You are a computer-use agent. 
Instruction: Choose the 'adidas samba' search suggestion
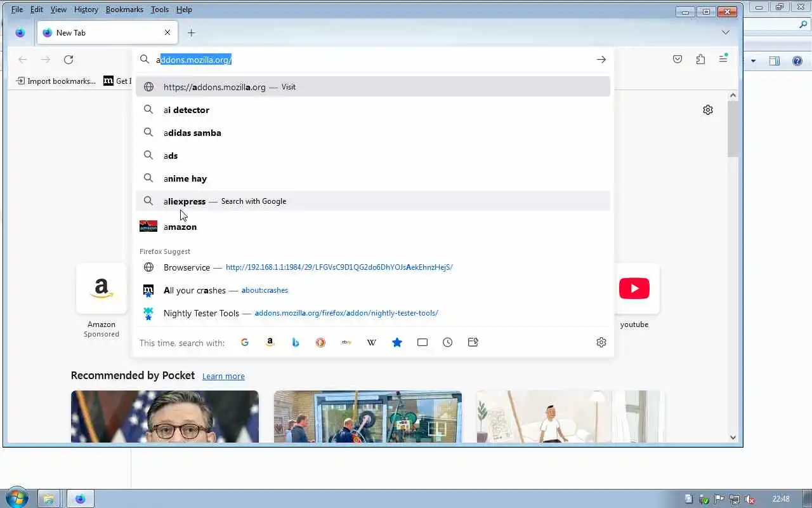[373, 133]
